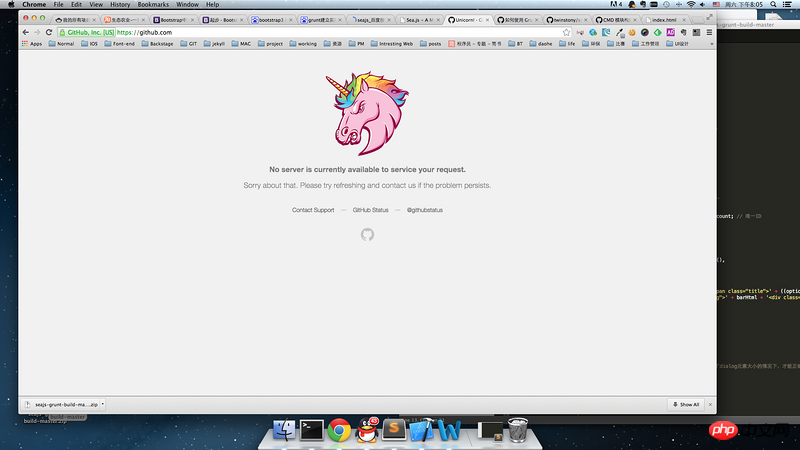Click the blue globe extension icon
Viewport: 800px width, 450px height.
[593, 32]
